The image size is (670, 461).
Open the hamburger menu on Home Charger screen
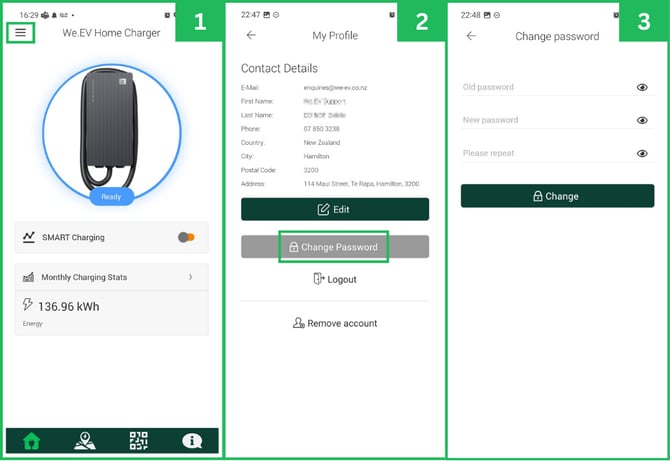(x=21, y=33)
